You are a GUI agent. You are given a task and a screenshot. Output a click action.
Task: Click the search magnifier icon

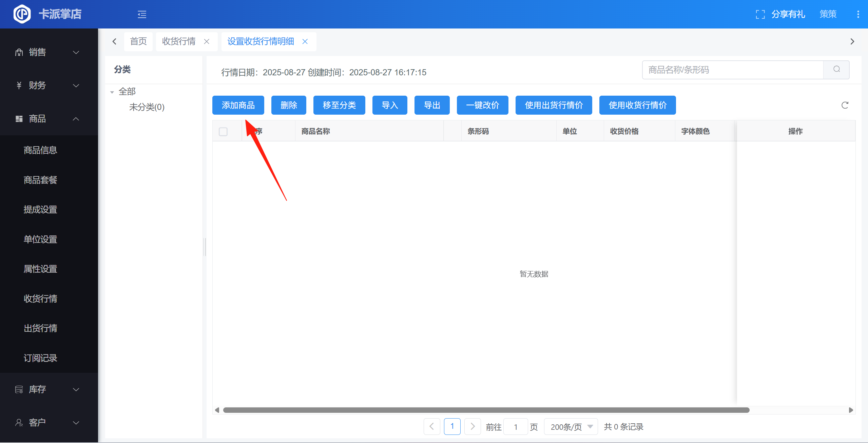click(x=836, y=70)
